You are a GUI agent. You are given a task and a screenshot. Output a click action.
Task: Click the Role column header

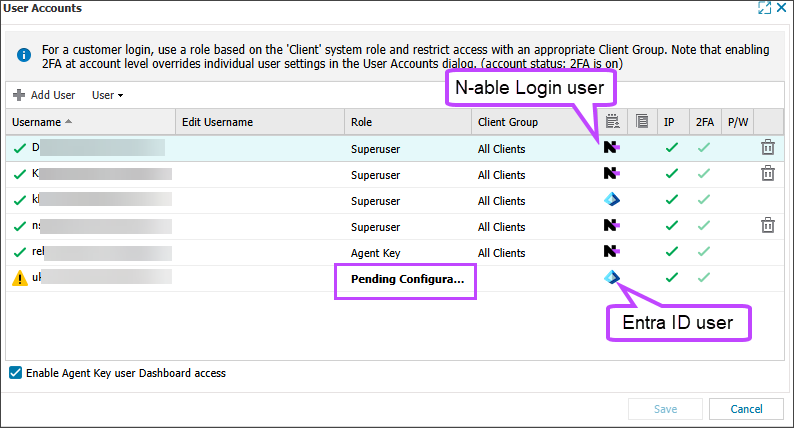point(362,122)
